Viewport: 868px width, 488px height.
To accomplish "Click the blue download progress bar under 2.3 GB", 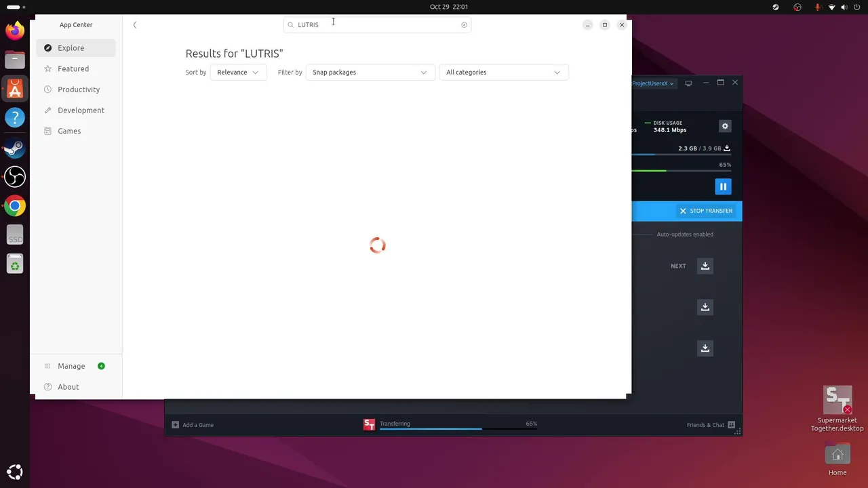I will (x=682, y=155).
